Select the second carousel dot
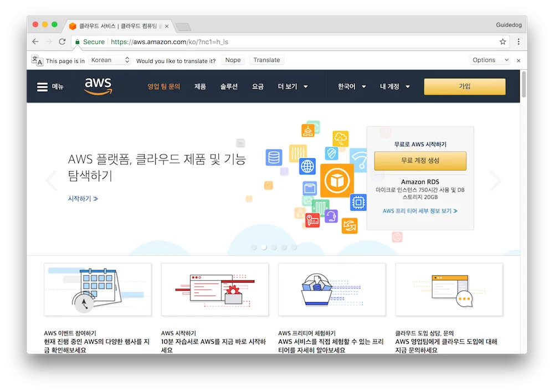The width and height of the screenshot is (554, 392). point(264,247)
